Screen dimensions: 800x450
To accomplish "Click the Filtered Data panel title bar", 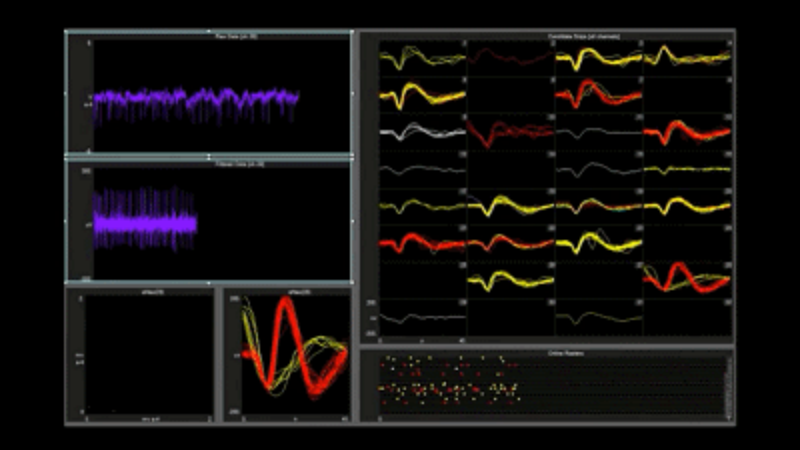I will click(x=208, y=163).
